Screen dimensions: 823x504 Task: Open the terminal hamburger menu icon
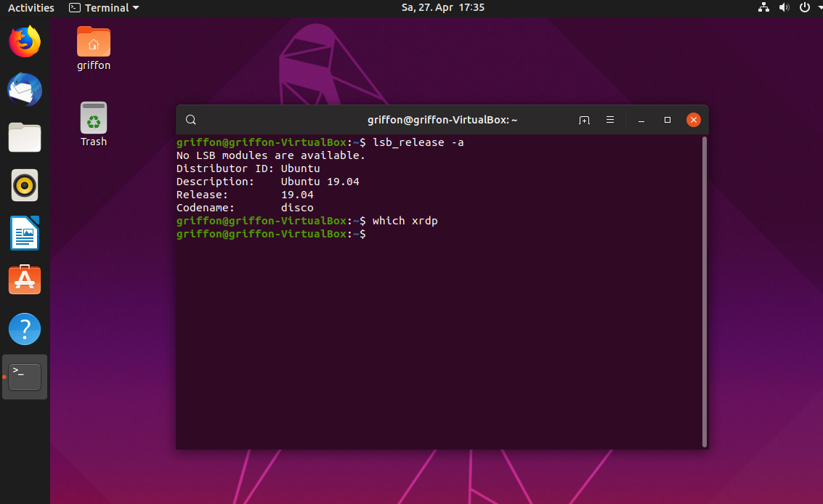click(x=610, y=120)
